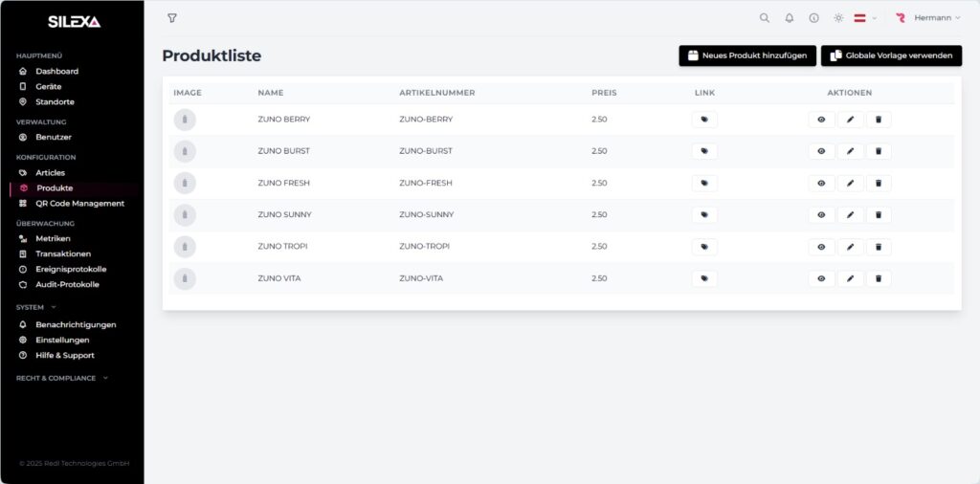Open Ereignisprotokolle in sidebar
The height and width of the screenshot is (484, 980).
click(x=71, y=269)
